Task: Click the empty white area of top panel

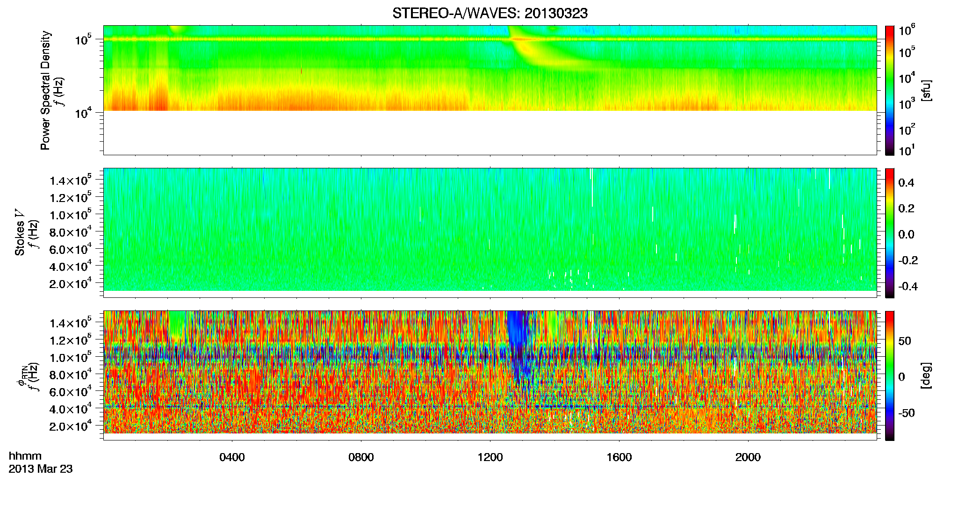Action: coord(490,133)
